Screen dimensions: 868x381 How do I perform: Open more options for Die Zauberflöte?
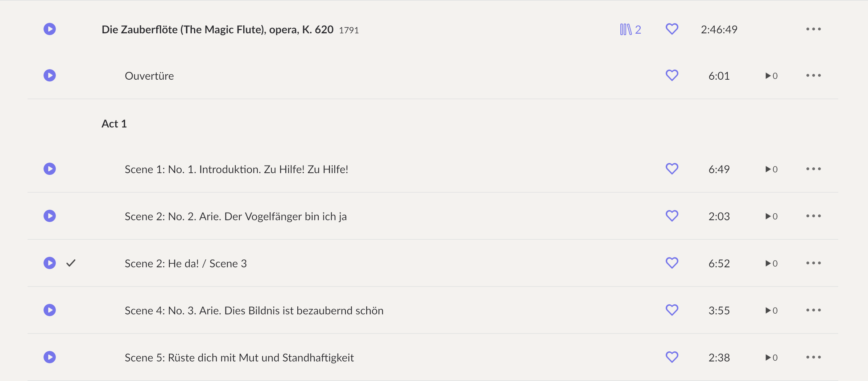[x=814, y=29]
